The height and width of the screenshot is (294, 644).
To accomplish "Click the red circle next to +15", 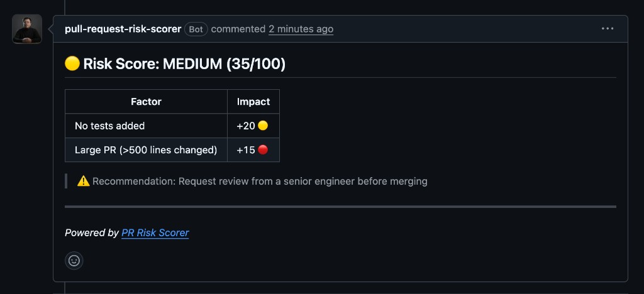I will 263,150.
